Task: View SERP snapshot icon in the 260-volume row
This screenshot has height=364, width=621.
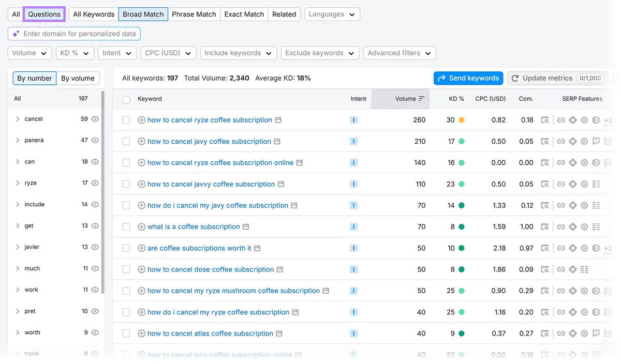Action: point(545,120)
